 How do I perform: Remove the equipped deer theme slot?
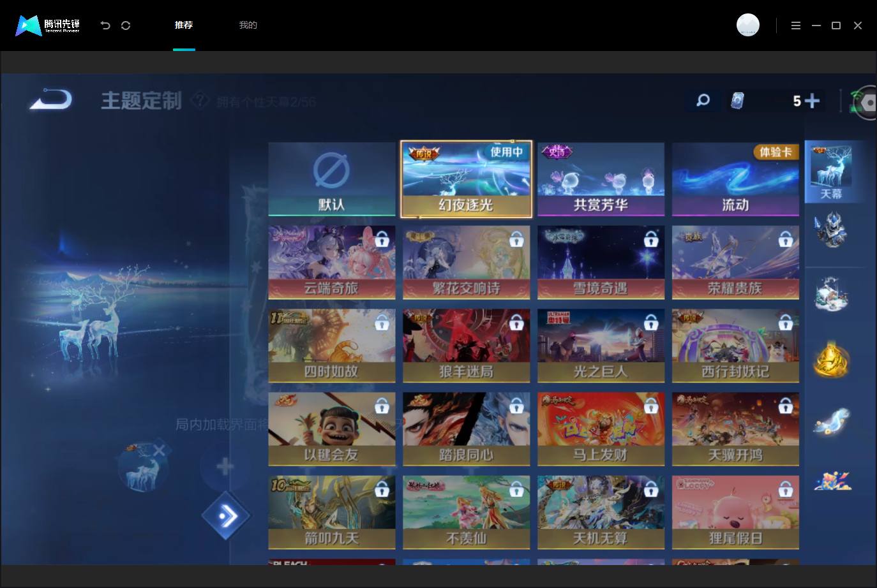coord(159,450)
